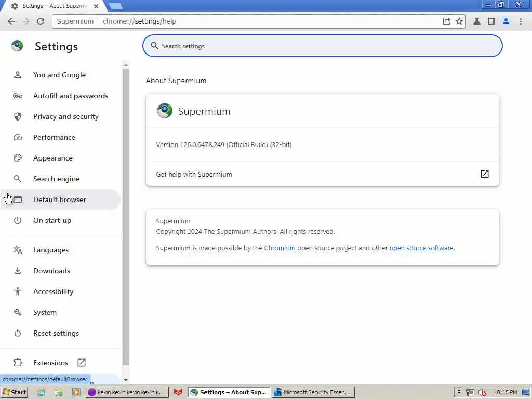Switch to the kevin kevin taskbar window

tap(127, 392)
